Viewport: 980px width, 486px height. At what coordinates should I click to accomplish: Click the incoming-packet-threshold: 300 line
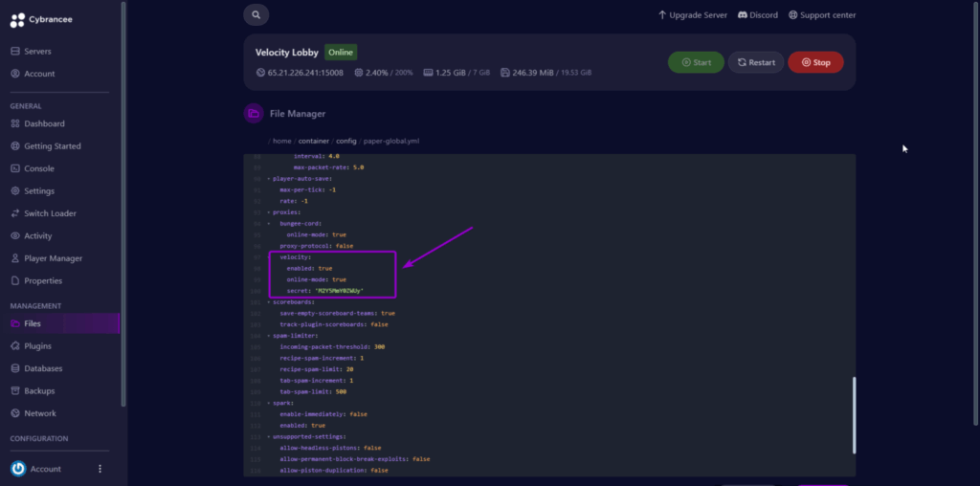[332, 347]
